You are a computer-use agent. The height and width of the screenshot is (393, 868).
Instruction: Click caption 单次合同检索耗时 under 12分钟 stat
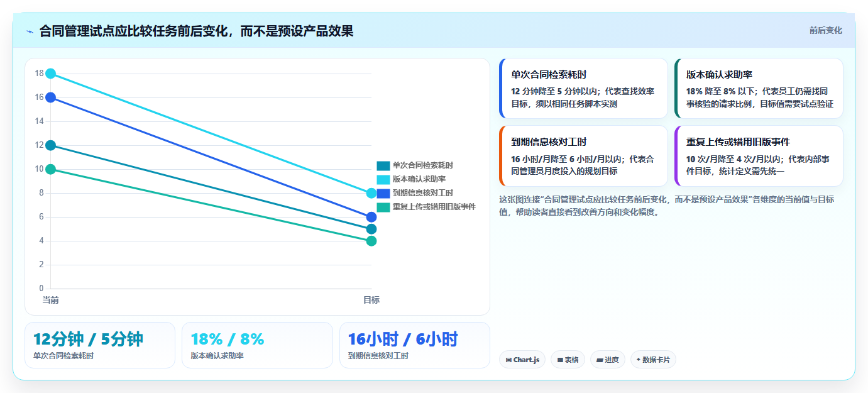tap(63, 356)
